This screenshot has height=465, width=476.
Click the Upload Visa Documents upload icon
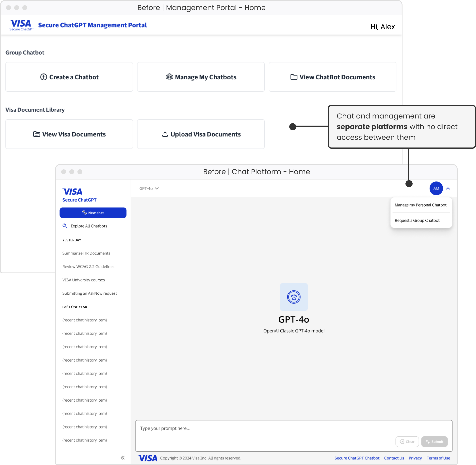click(165, 134)
